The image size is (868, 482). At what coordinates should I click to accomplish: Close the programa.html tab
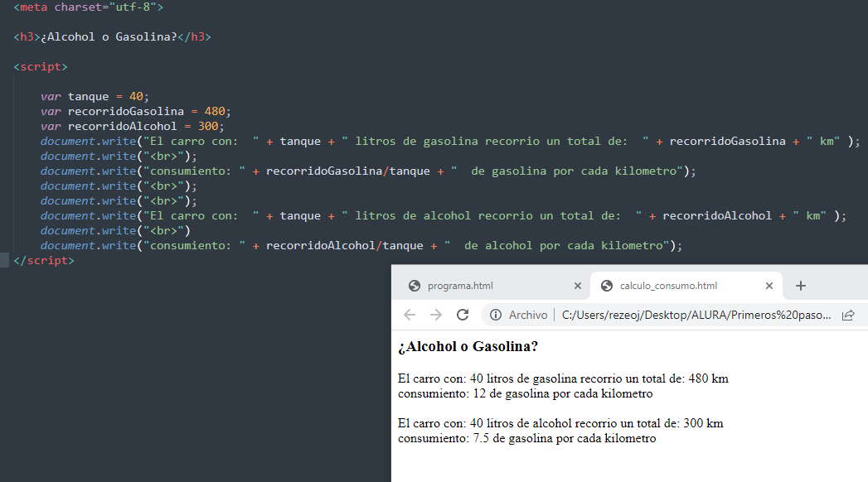[x=577, y=286]
